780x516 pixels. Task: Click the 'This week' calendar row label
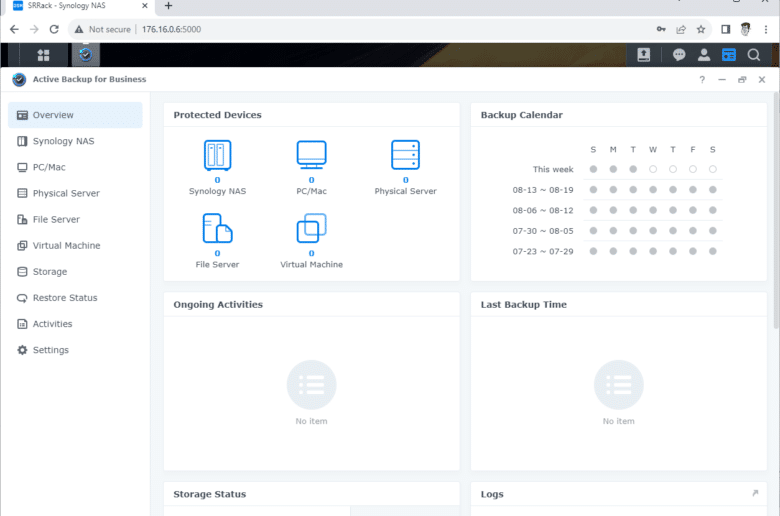(x=553, y=170)
